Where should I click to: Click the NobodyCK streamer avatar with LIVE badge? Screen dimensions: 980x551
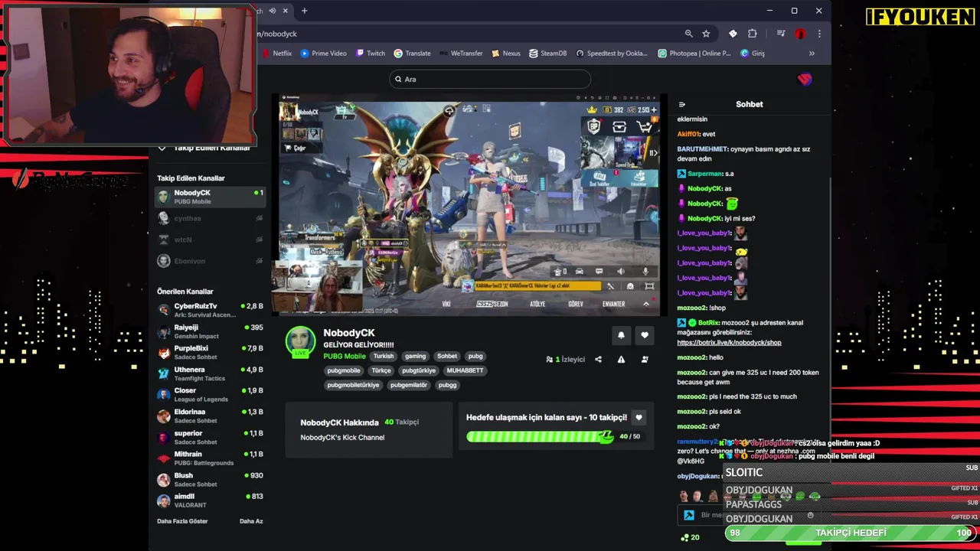[300, 342]
